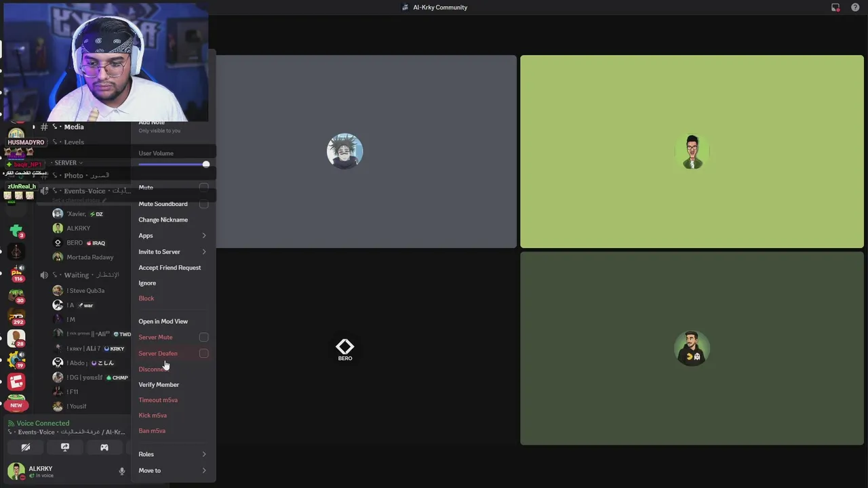Click Waiting channel speaker icon
Screen dimensions: 868x488
point(44,275)
